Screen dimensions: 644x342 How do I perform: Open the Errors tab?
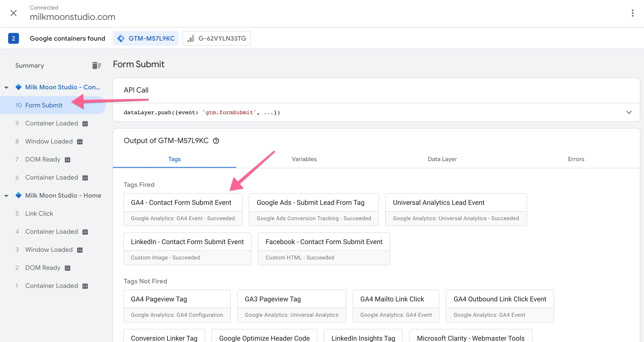[x=576, y=159]
